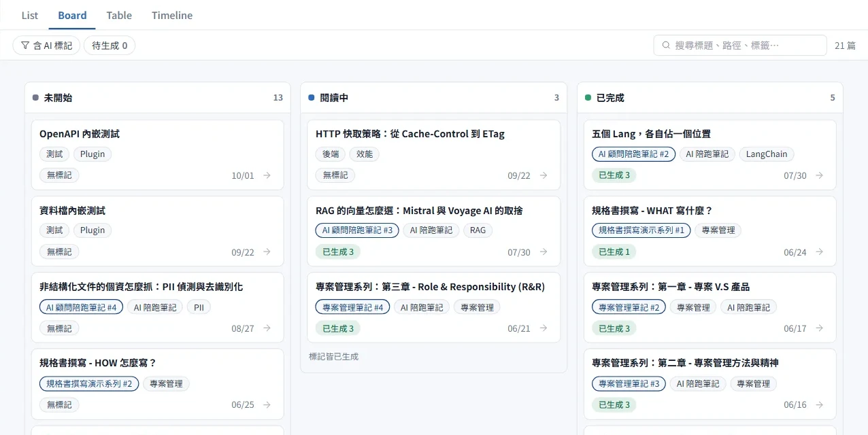Image resolution: width=868 pixels, height=435 pixels.
Task: Toggle the 待生成 0 filter chip
Action: (x=110, y=46)
